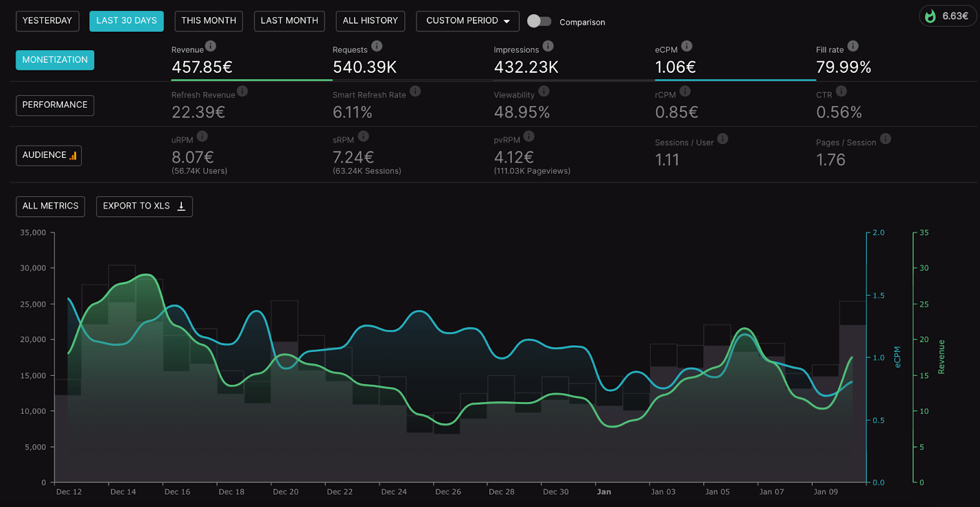Screen dimensions: 980x507
Task: Click the CTR info icon
Action: pos(841,91)
